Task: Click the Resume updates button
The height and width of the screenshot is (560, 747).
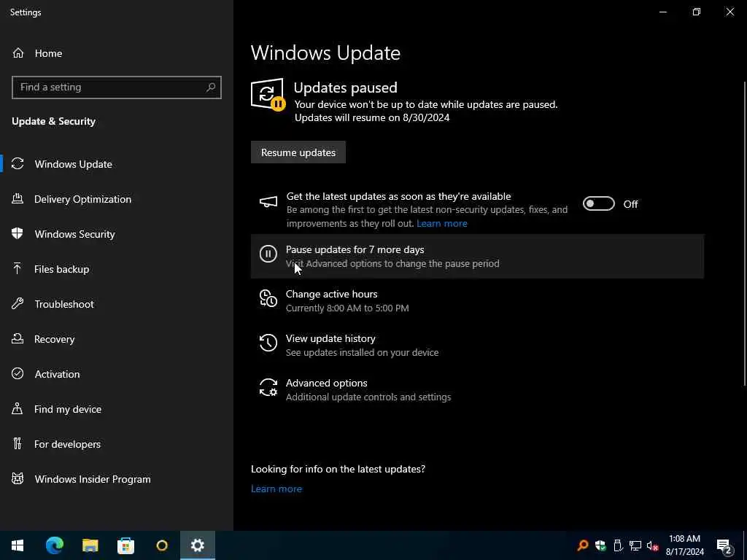Action: tap(298, 152)
